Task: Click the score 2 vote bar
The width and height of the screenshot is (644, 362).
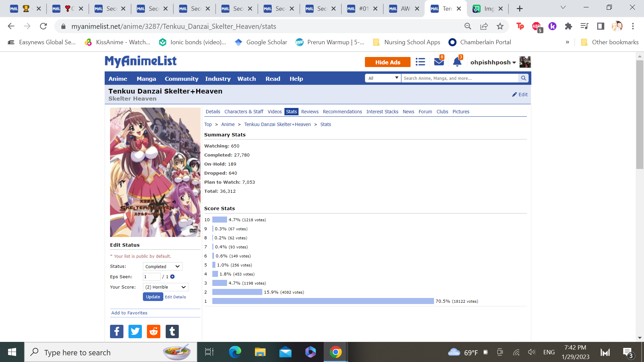Action: click(237, 292)
